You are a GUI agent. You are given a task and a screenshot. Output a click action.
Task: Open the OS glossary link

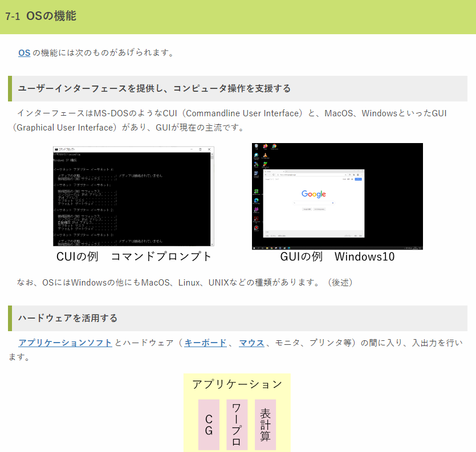pyautogui.click(x=24, y=53)
